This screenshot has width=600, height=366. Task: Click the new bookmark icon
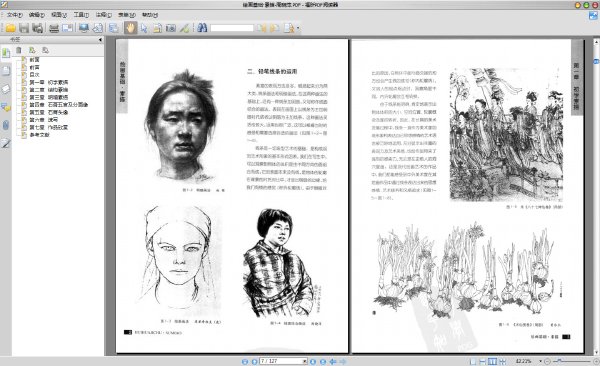[x=32, y=50]
